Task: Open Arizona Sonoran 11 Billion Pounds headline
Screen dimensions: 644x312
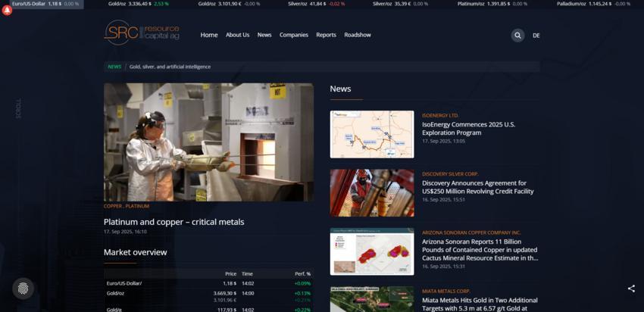Action: point(480,250)
